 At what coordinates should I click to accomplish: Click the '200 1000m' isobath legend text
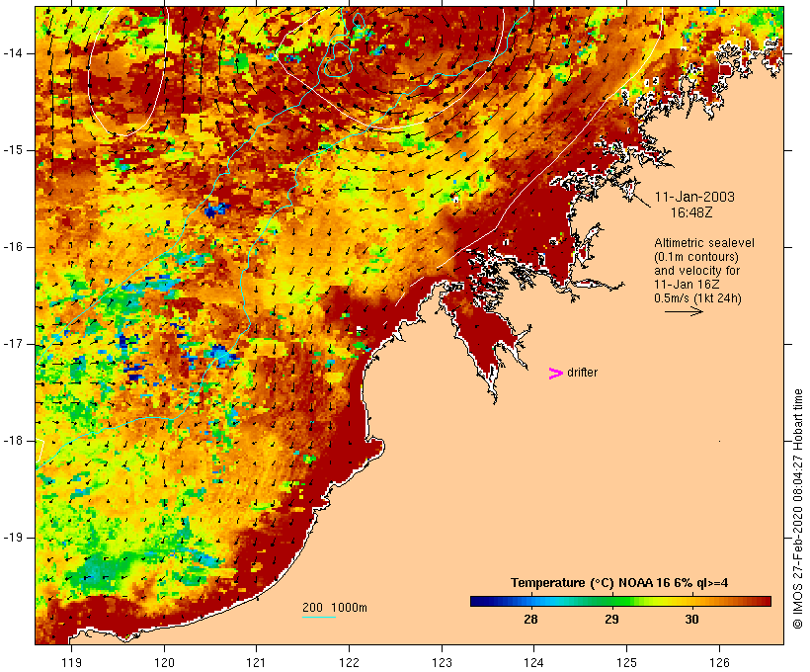(x=335, y=608)
